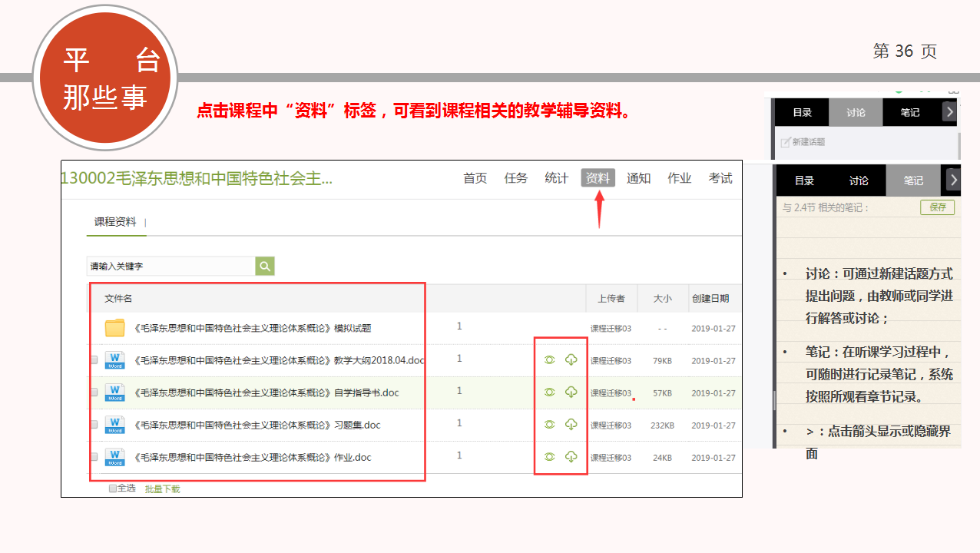Download the 习题集.doc file
980x553 pixels.
click(x=571, y=424)
